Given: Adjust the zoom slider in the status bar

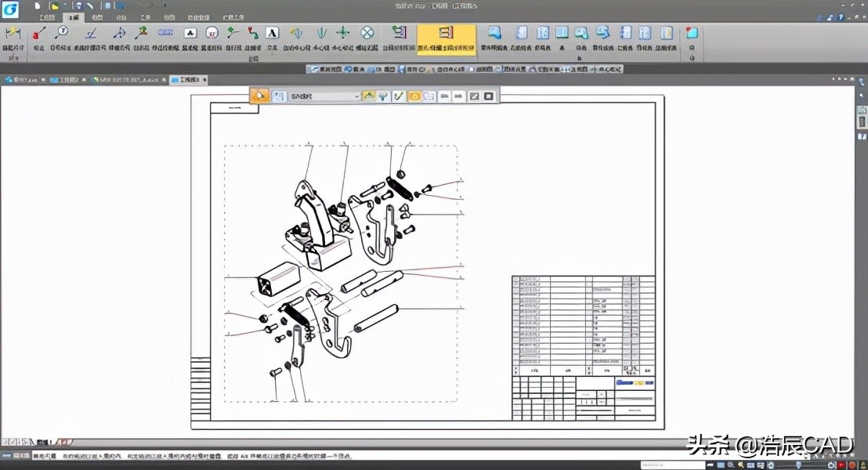Looking at the screenshot, I should pyautogui.click(x=797, y=465).
